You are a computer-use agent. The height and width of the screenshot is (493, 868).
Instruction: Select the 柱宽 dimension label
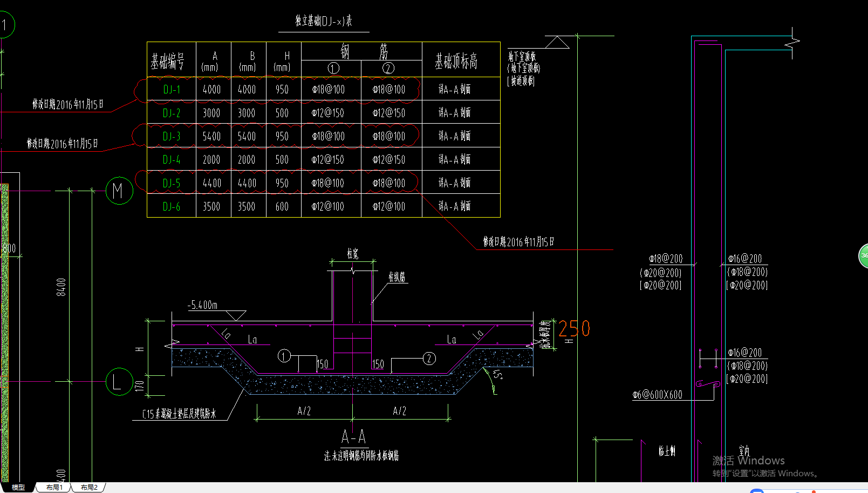(x=352, y=253)
